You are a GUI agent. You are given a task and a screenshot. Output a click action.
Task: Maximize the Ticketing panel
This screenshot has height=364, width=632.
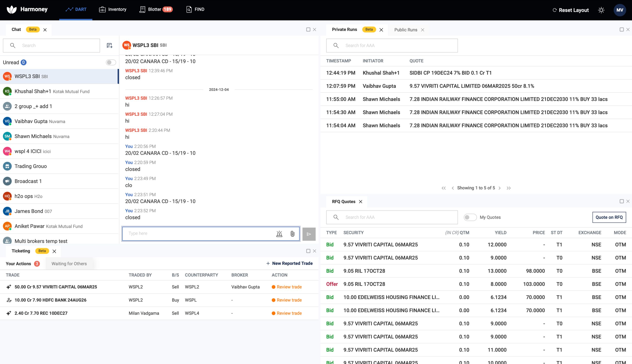pyautogui.click(x=308, y=251)
